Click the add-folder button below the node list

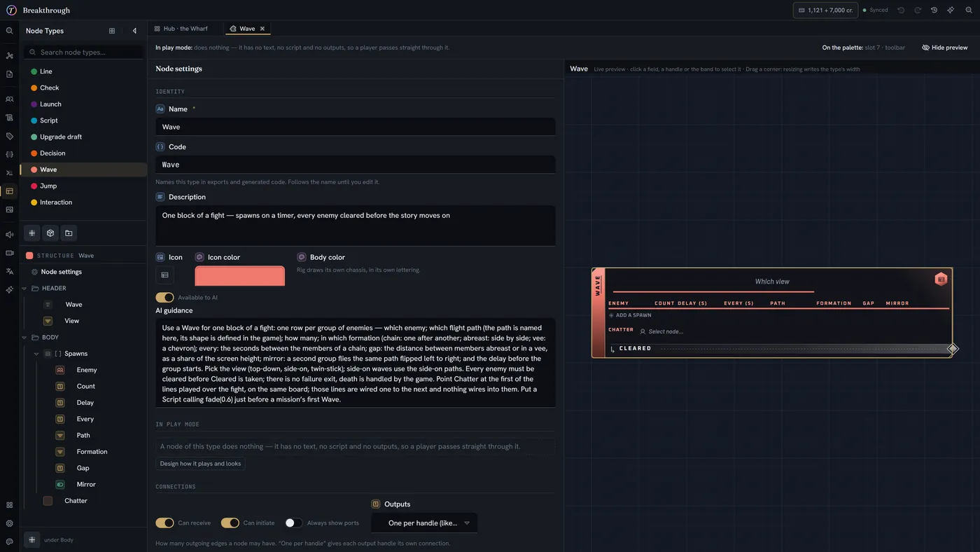(69, 233)
